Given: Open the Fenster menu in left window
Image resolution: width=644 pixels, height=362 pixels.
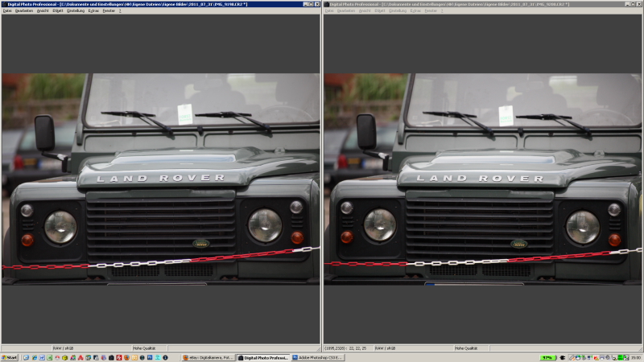Looking at the screenshot, I should click(109, 10).
